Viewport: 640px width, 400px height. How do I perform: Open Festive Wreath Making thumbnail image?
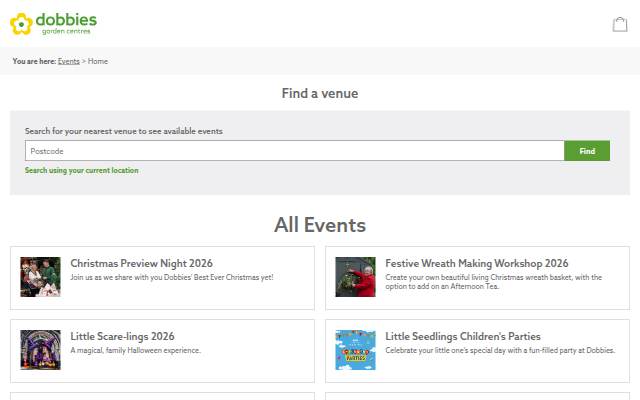pyautogui.click(x=356, y=277)
